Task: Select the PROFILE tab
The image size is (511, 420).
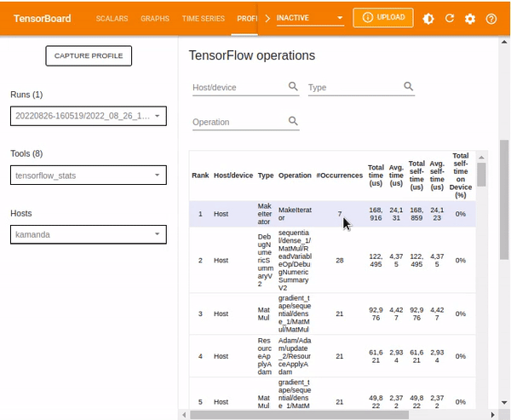Action: coord(247,19)
